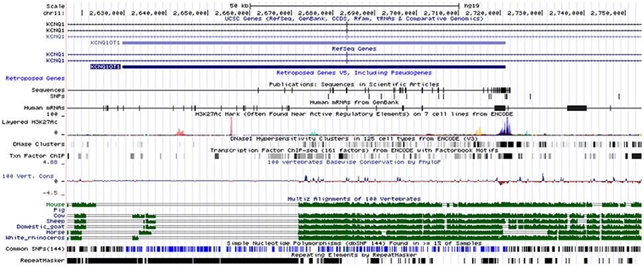Click the dark blue KCNQ1OT1 gene bar
This screenshot has width=644, height=266.
coord(314,66)
